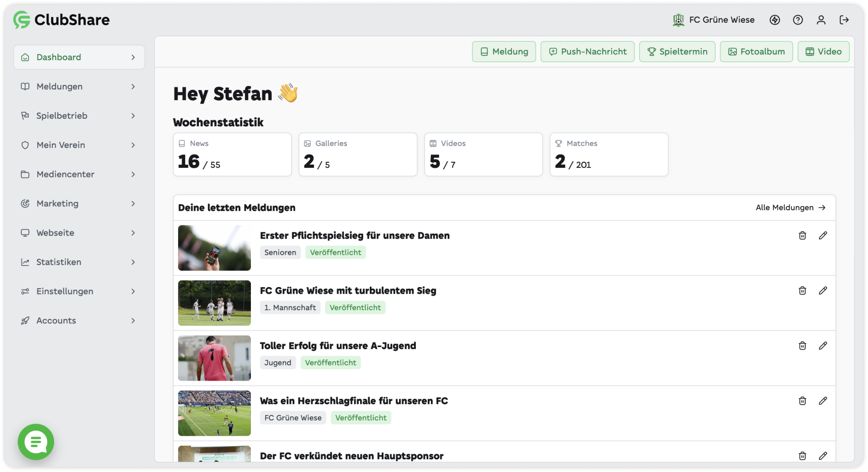Edit 'Erster Pflichtspielsieg für unsere Damen' post

[823, 235]
